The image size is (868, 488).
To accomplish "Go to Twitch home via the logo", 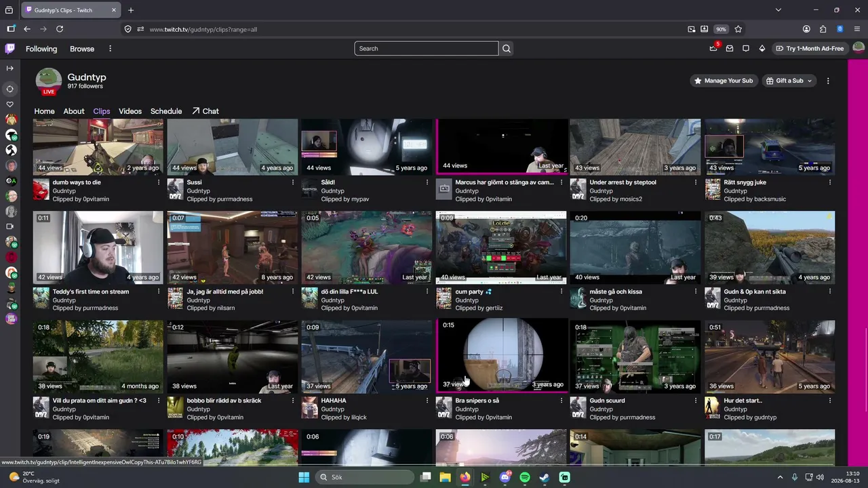I will point(9,49).
